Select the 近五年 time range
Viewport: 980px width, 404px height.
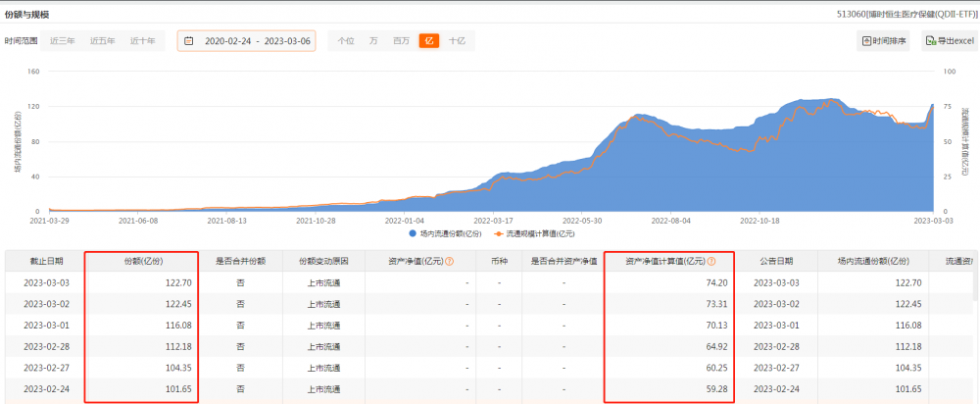102,41
